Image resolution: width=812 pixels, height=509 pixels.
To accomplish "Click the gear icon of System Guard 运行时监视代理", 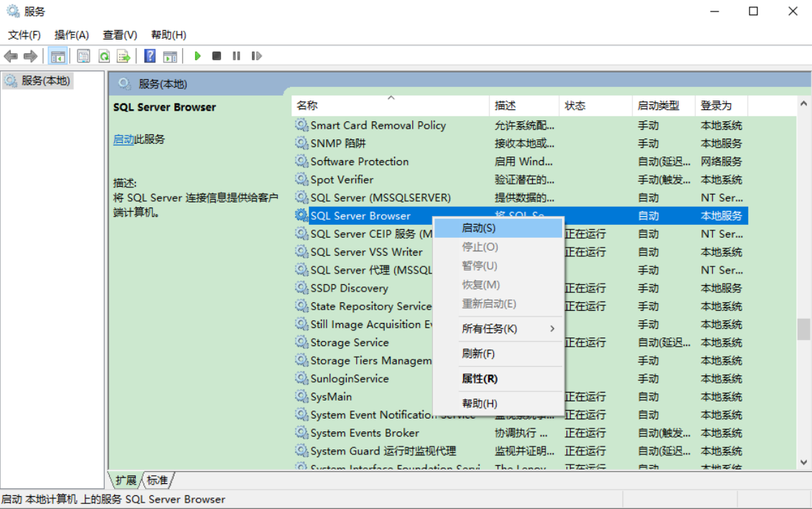I will pyautogui.click(x=302, y=451).
